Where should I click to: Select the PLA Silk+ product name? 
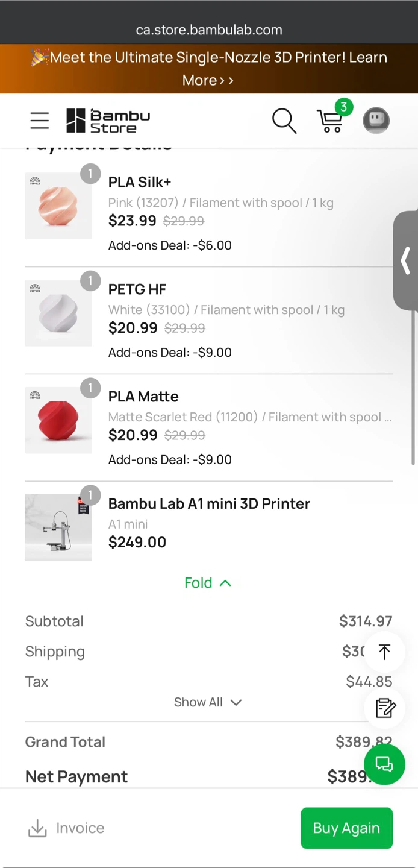[139, 182]
